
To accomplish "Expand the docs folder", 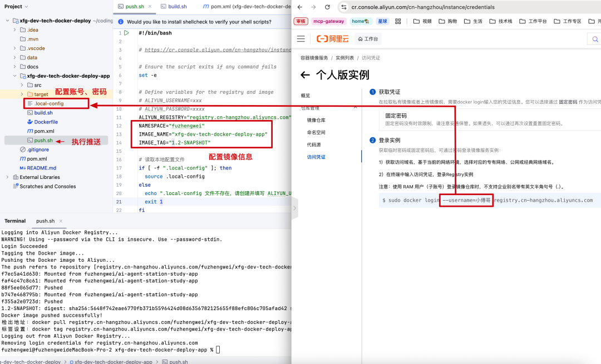I will click(14, 67).
